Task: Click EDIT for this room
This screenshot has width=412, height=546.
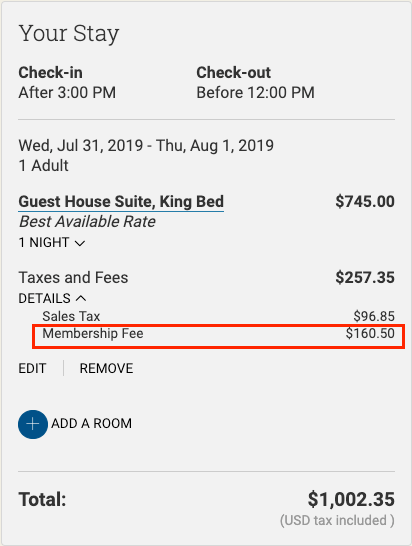Action: click(x=32, y=368)
